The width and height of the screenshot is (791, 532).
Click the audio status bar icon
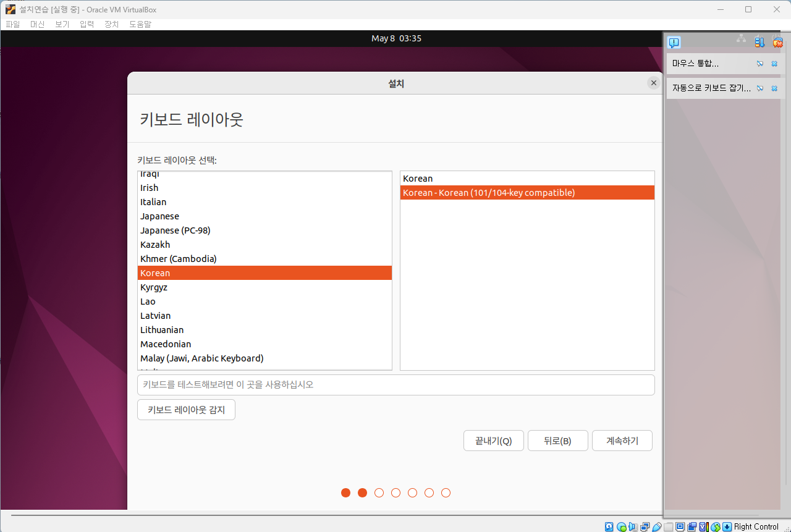click(633, 526)
